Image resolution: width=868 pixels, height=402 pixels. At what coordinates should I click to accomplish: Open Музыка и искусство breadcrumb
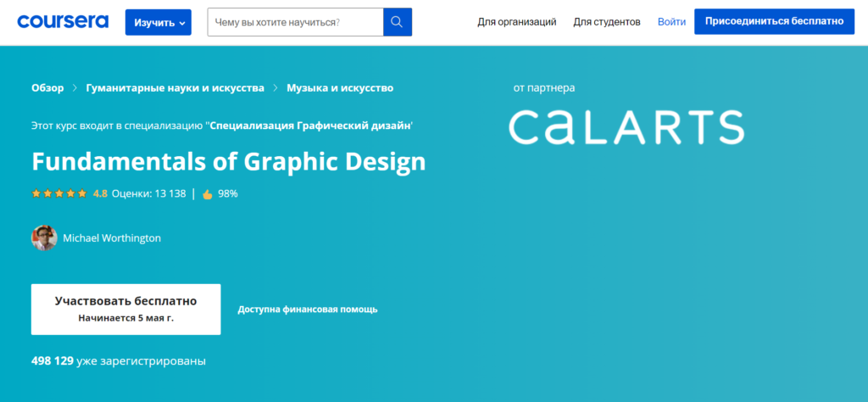pyautogui.click(x=340, y=88)
